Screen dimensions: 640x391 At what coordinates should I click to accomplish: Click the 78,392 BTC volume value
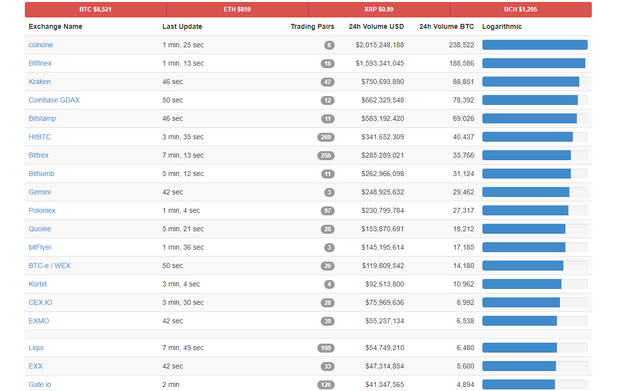click(x=463, y=100)
